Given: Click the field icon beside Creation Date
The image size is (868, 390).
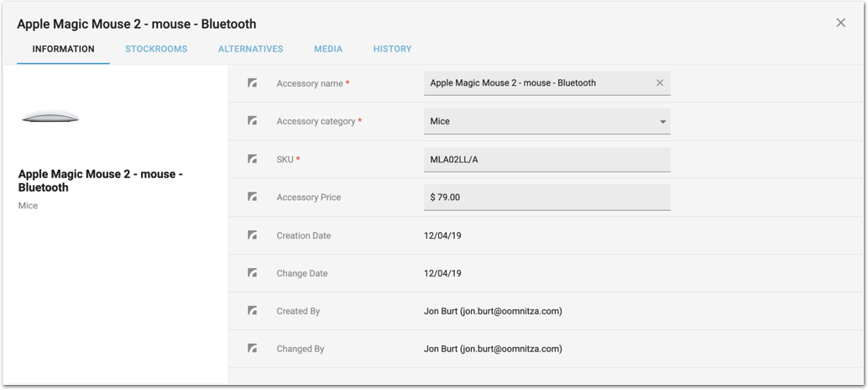Looking at the screenshot, I should tap(252, 235).
